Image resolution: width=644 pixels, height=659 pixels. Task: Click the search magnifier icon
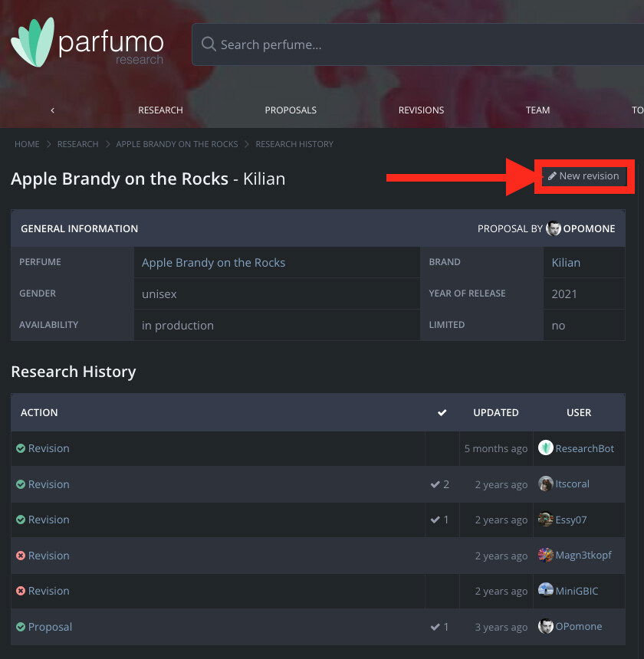tap(208, 44)
